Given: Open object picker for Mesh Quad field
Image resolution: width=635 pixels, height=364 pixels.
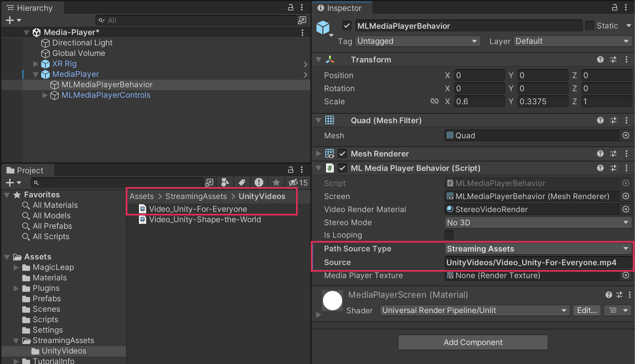Looking at the screenshot, I should pos(626,135).
